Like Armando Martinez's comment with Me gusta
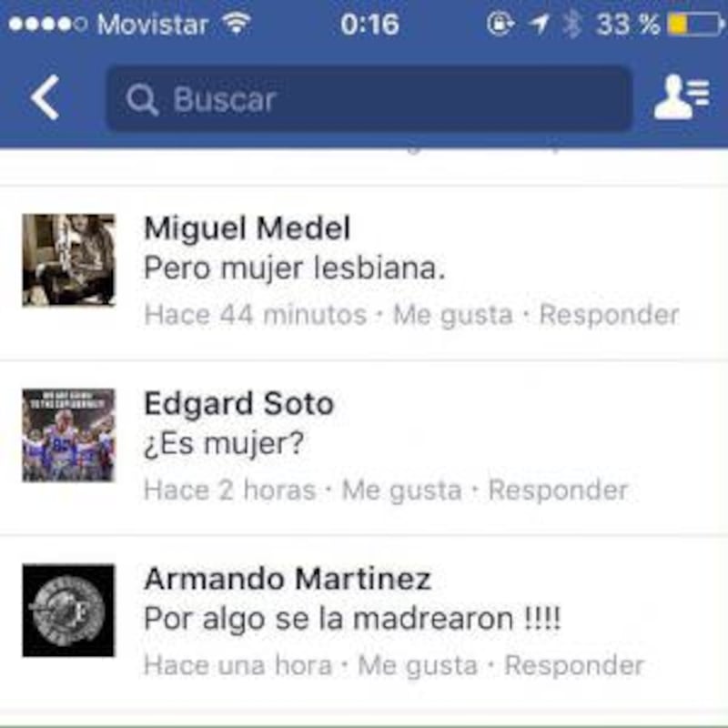The width and height of the screenshot is (728, 728). click(418, 665)
